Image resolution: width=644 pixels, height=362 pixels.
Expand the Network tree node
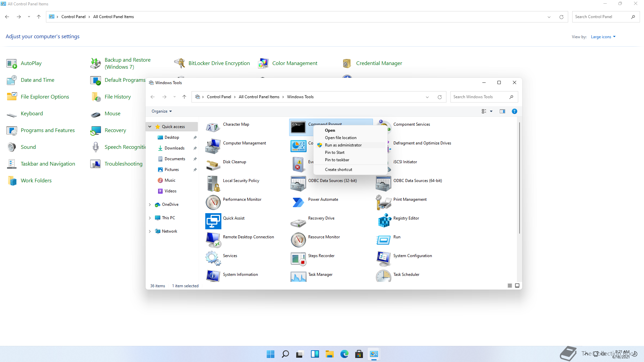(x=150, y=231)
